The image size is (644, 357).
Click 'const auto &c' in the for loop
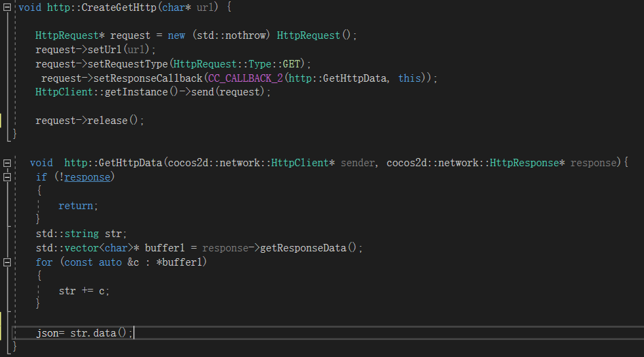pyautogui.click(x=101, y=262)
